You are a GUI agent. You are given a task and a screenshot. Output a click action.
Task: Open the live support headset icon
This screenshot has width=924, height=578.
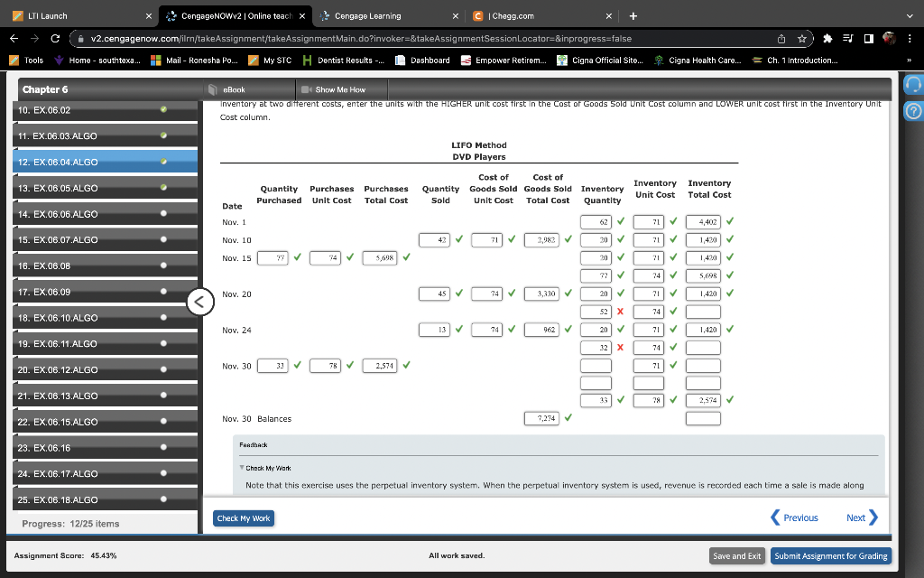(x=914, y=84)
